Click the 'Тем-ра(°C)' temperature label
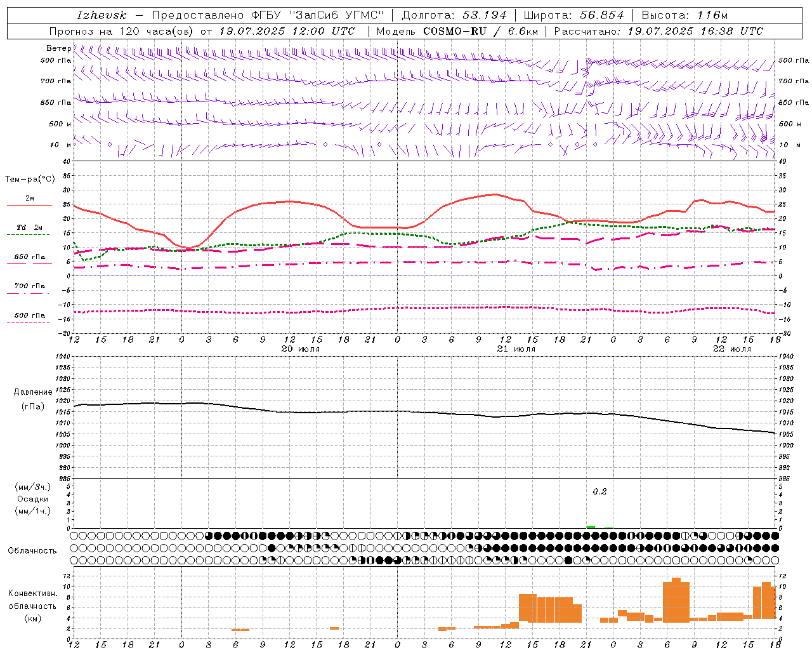This screenshot has height=650, width=812. pos(30,180)
